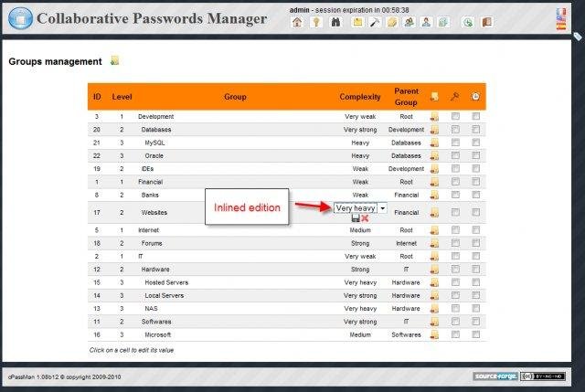Click the pin icon in table header
The image size is (585, 392).
[455, 97]
